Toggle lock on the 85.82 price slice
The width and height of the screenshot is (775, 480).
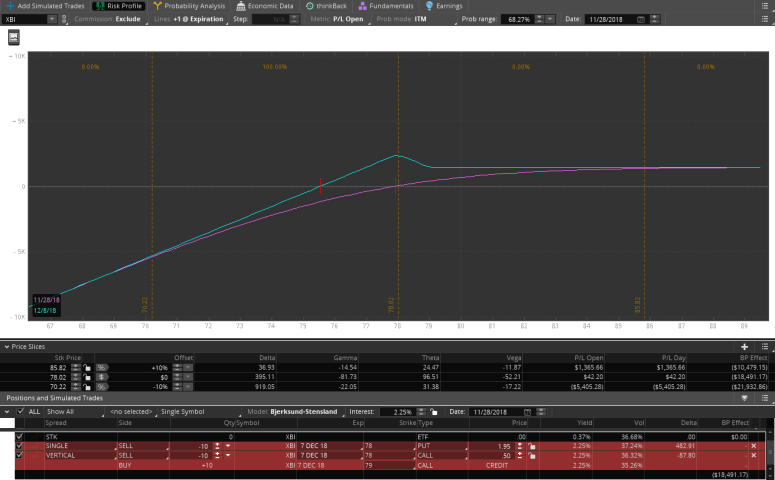(87, 368)
